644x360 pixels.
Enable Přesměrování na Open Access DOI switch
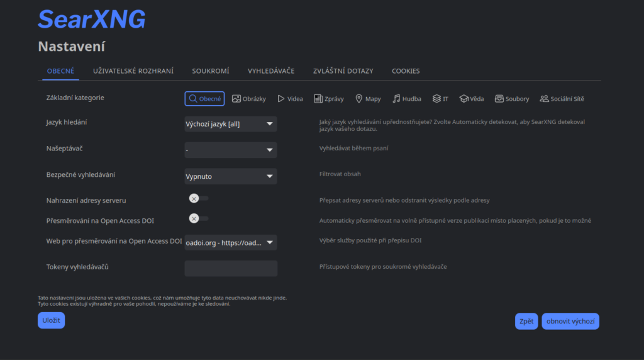click(198, 218)
